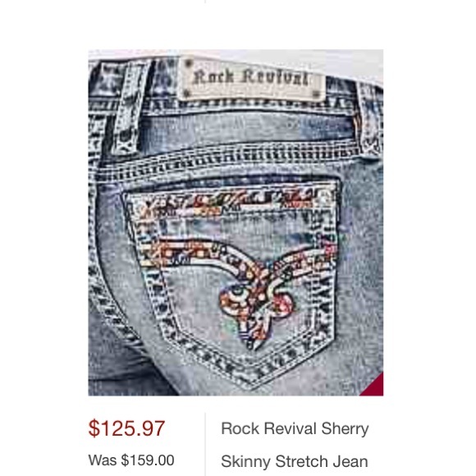Click the Was $159.00 original price

click(131, 460)
